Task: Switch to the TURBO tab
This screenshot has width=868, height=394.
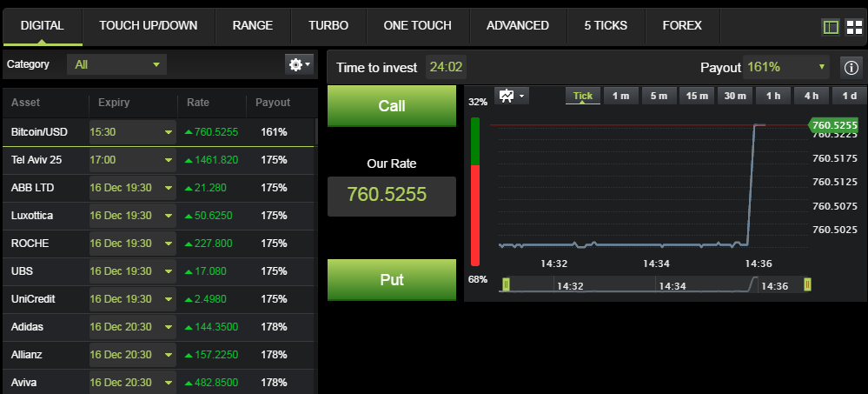Action: click(328, 25)
